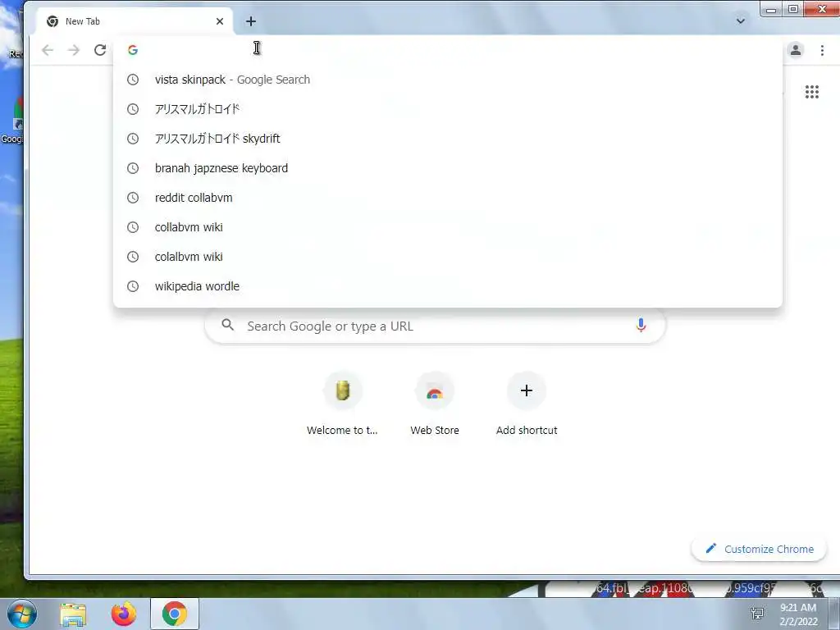
Task: Maximize the Chrome window
Action: [x=793, y=9]
